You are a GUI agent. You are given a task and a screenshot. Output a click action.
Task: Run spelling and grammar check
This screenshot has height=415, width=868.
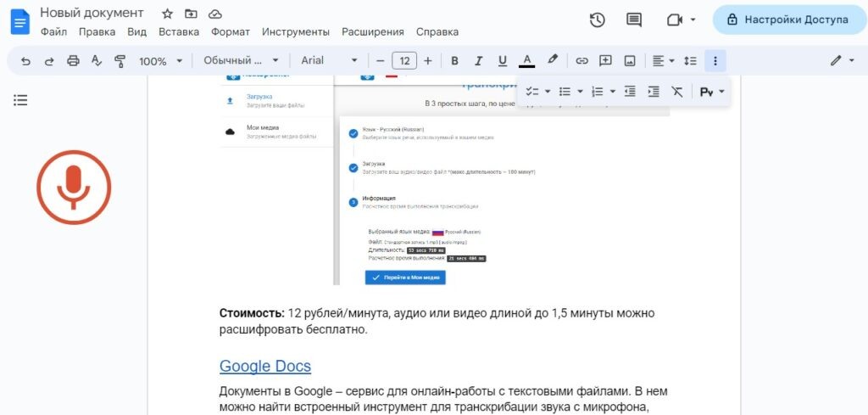(97, 61)
